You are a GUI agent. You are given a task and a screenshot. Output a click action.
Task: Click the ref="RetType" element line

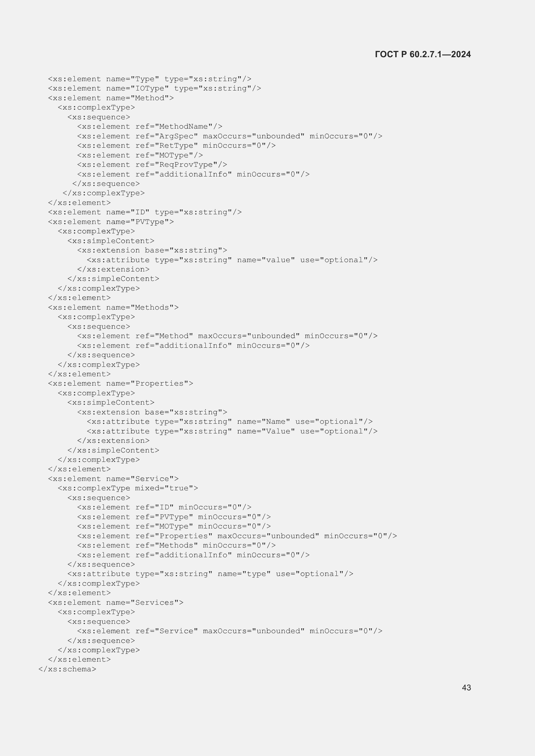pos(176,145)
